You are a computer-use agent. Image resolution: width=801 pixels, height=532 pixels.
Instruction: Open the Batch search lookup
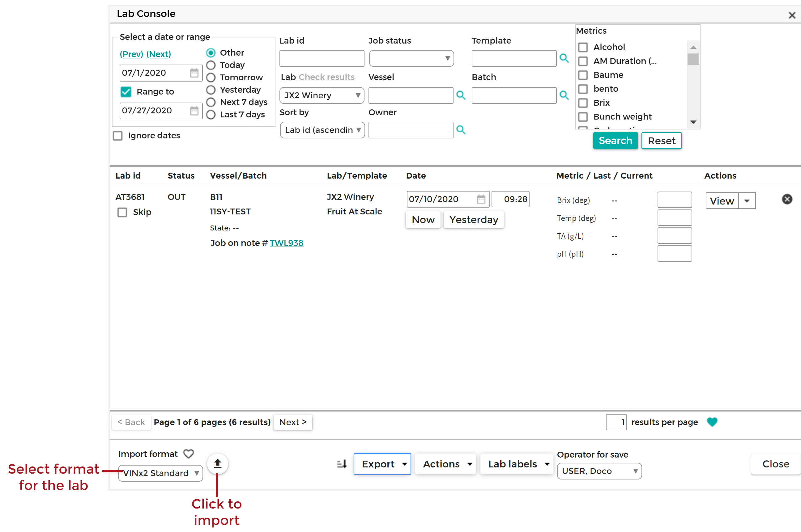[x=565, y=95]
